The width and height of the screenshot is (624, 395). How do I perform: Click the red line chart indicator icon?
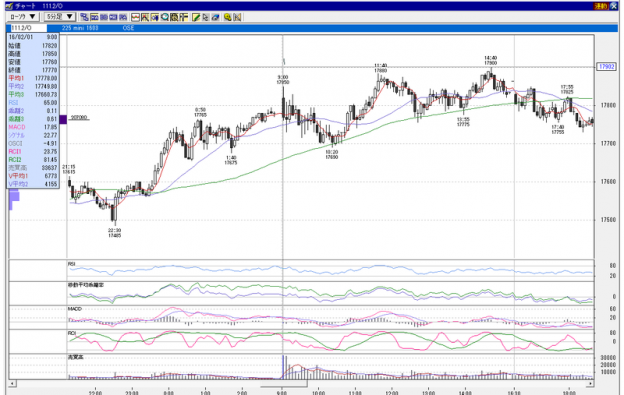pyautogui.click(x=135, y=17)
